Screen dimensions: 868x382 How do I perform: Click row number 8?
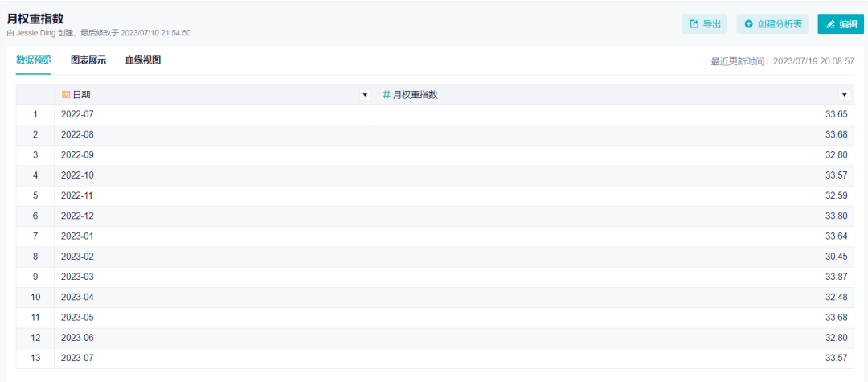pos(35,257)
